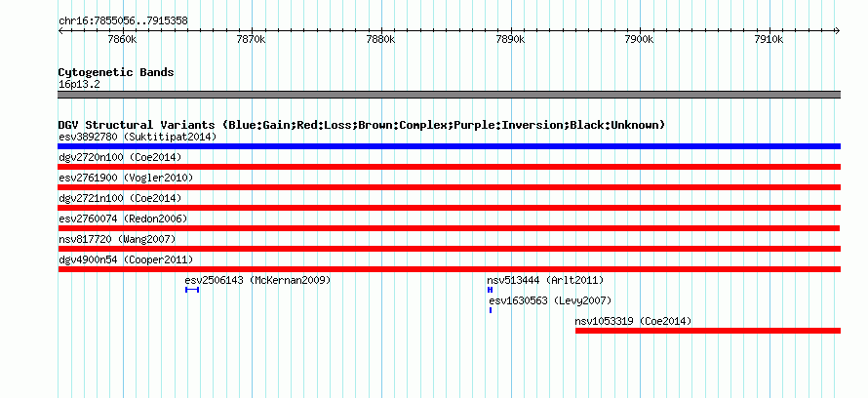Click the Cytogenetic Bands track title
868x398 pixels.
[116, 72]
